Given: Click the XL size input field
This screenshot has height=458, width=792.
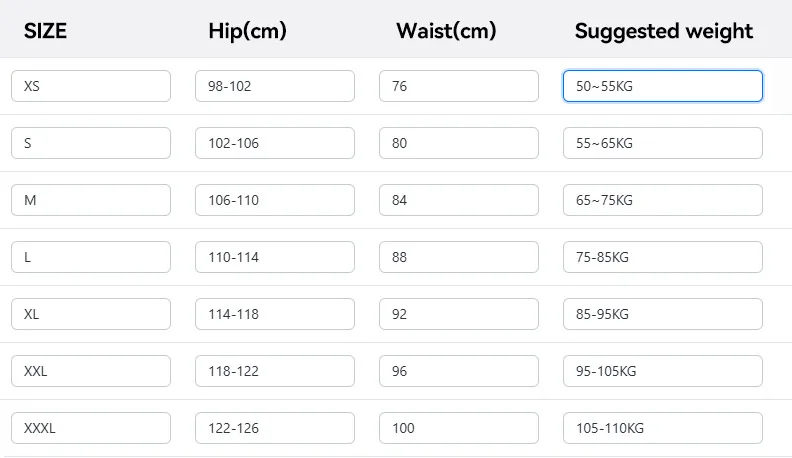Looking at the screenshot, I should (x=91, y=314).
